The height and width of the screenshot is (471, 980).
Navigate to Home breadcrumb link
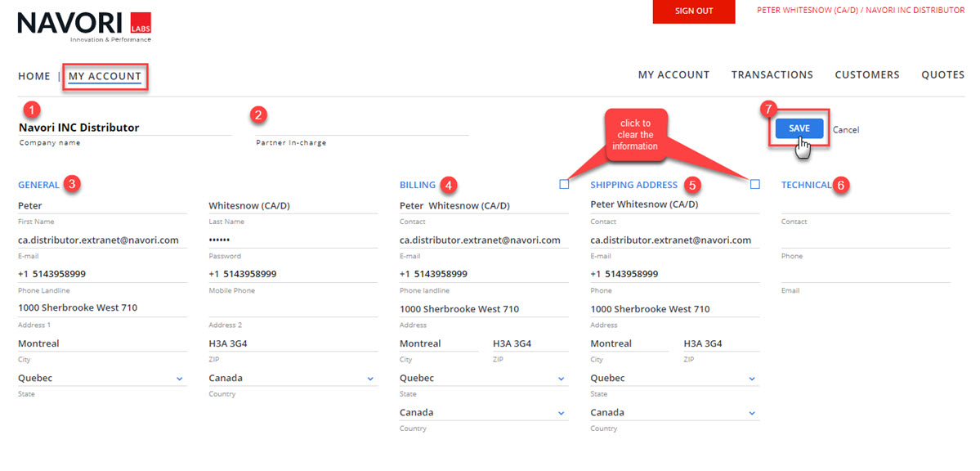click(34, 76)
